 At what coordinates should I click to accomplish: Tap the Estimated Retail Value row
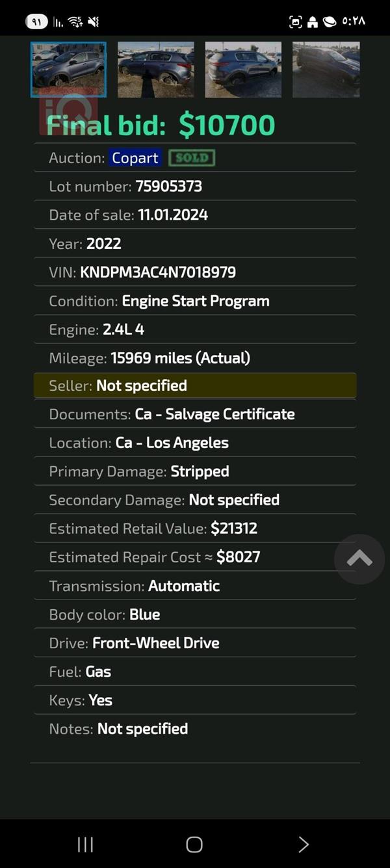[x=194, y=529]
